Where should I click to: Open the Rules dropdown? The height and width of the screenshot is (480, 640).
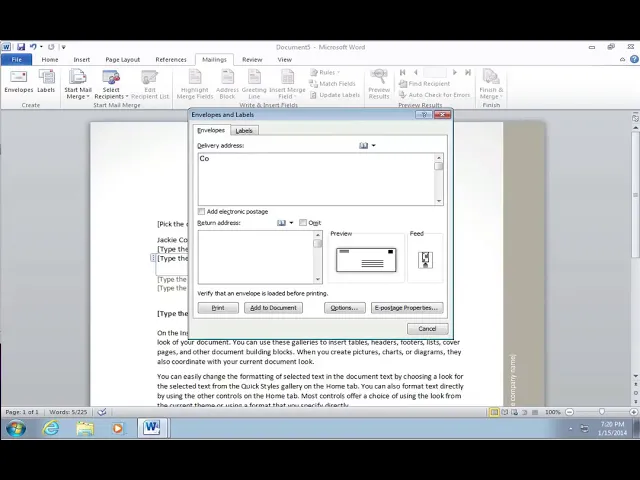(325, 72)
